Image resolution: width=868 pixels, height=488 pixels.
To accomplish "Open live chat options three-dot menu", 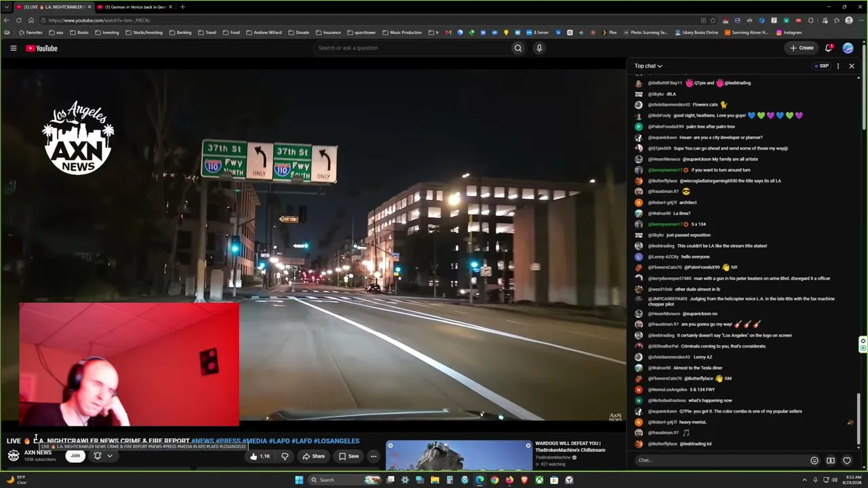I will point(838,66).
